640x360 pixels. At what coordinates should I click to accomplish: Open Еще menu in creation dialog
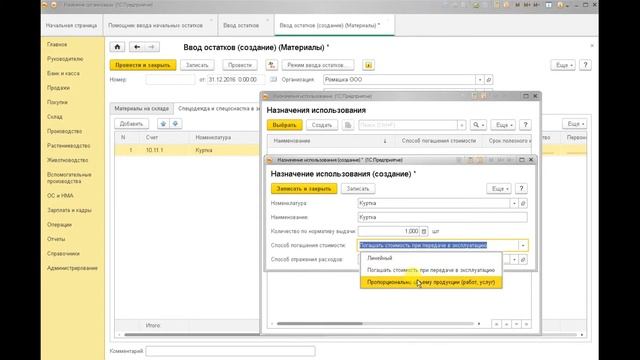499,189
